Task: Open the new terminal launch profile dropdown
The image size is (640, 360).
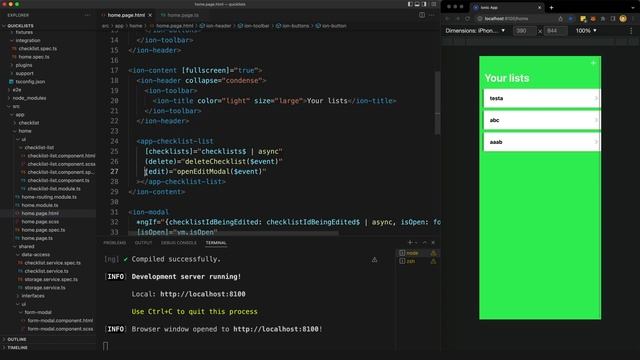Action: [x=416, y=242]
